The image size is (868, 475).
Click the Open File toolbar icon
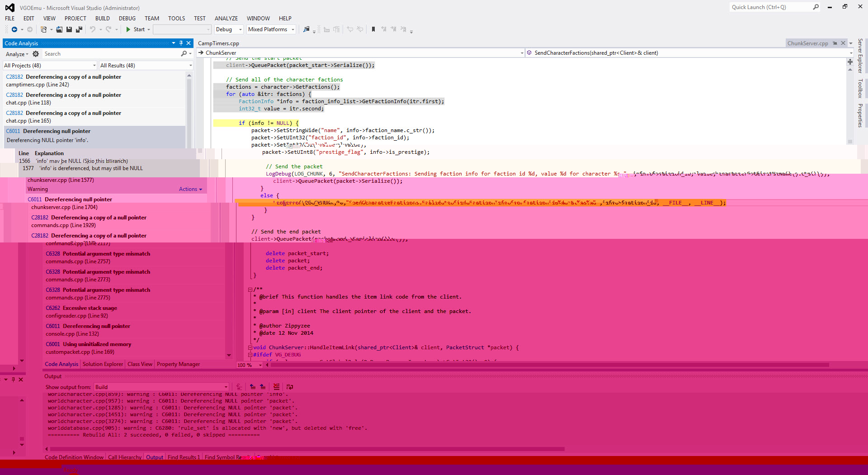point(59,29)
